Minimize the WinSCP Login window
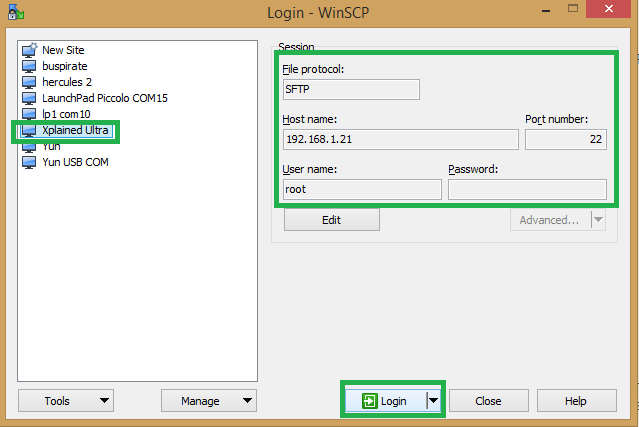 [546, 10]
